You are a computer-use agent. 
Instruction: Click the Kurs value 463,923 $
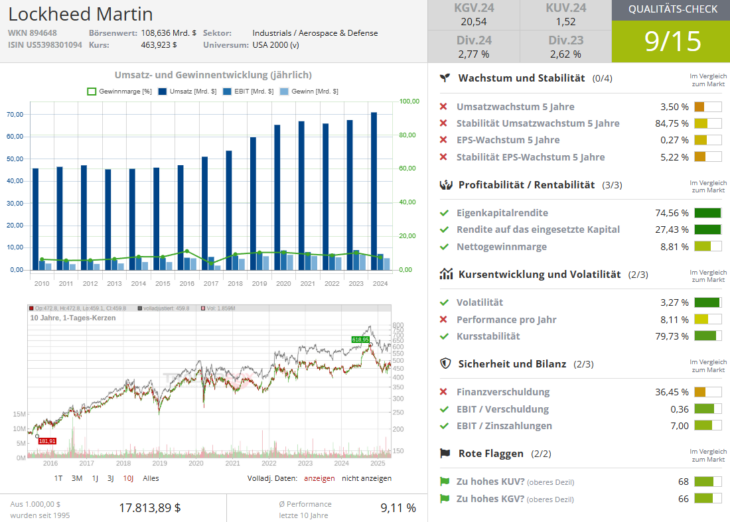tap(159, 45)
